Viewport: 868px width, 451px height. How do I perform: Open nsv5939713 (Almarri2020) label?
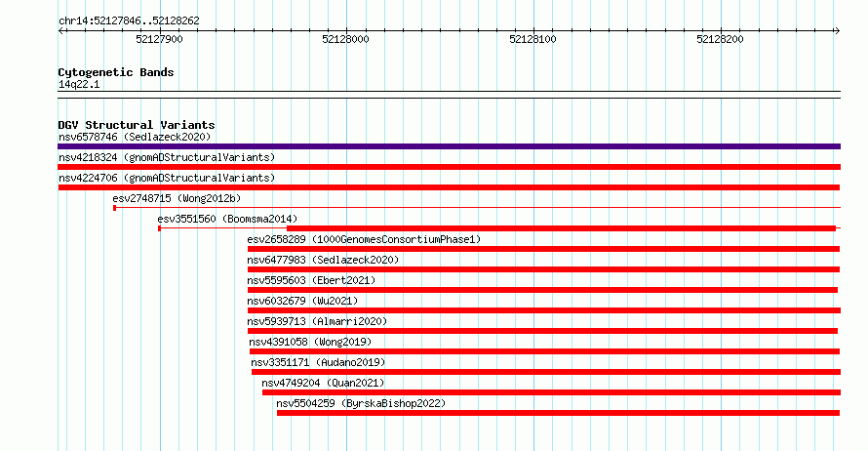click(x=317, y=321)
